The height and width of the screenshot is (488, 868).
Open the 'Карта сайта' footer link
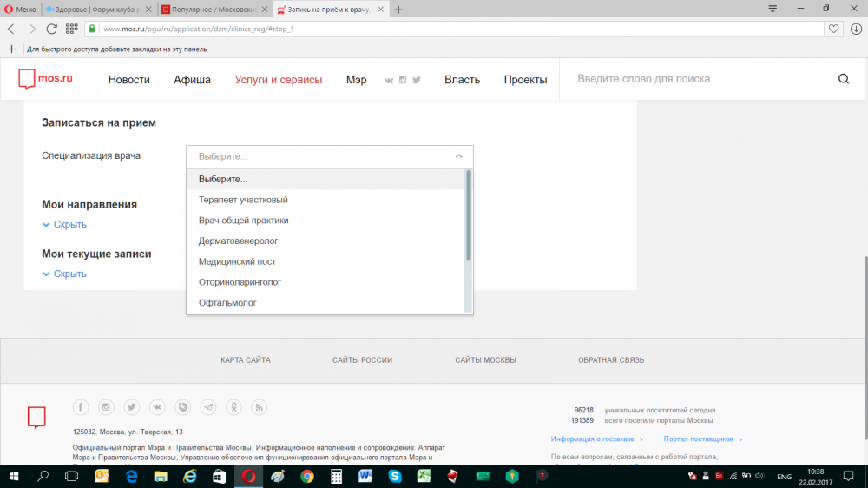pos(246,360)
